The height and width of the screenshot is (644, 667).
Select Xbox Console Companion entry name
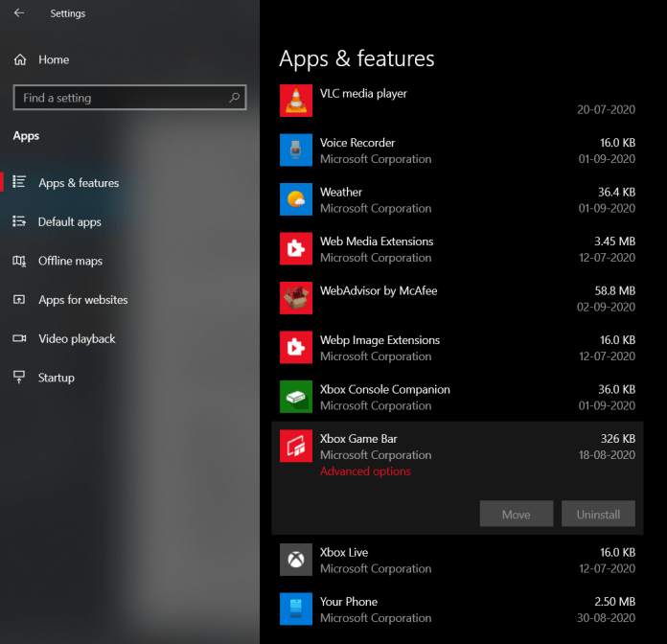pos(385,390)
